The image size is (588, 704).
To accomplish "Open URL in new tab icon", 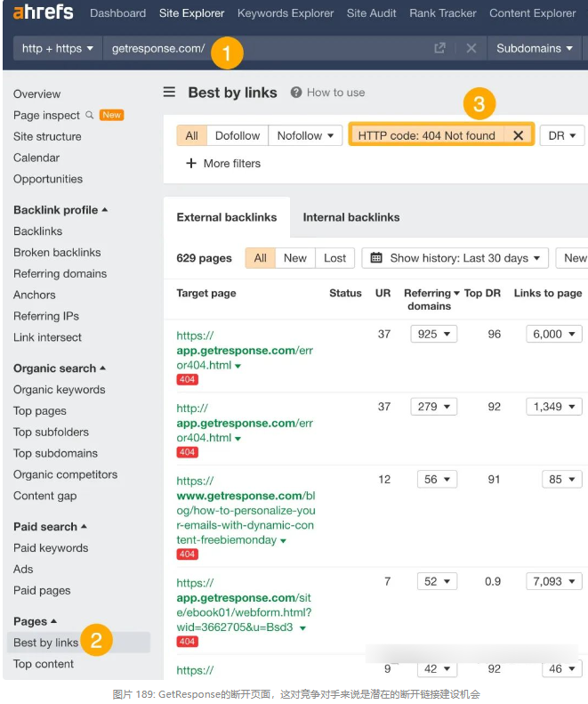I will [x=439, y=48].
